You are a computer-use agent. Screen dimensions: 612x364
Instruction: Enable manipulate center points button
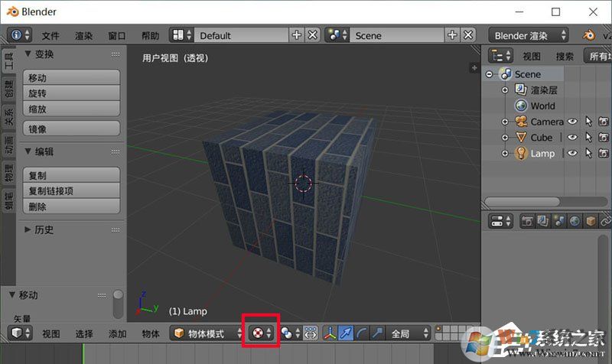(x=311, y=333)
